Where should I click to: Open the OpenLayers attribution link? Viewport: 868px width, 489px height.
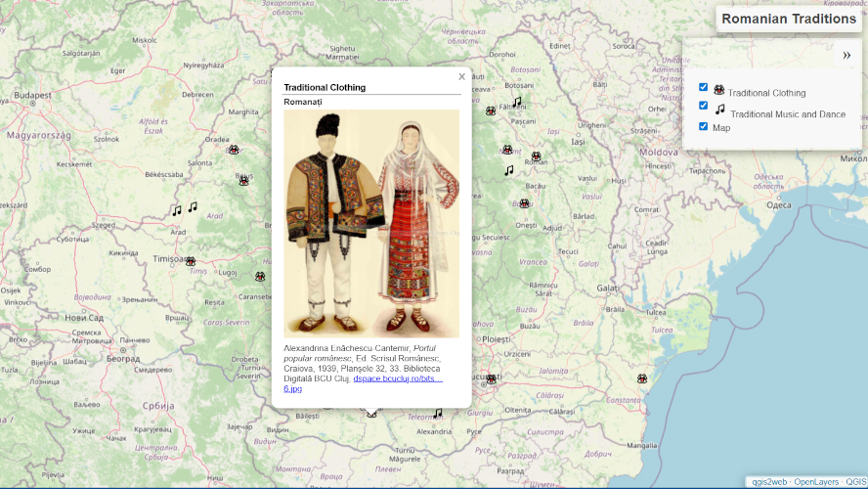point(816,482)
